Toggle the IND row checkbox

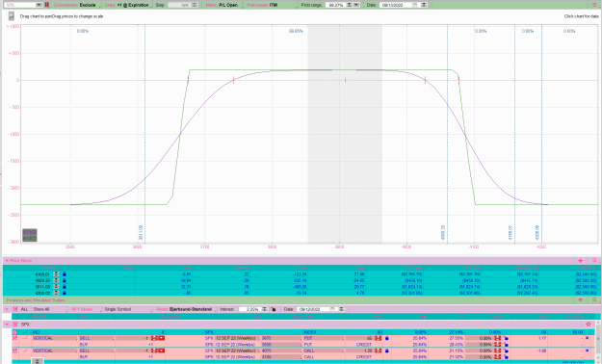pyautogui.click(x=15, y=332)
